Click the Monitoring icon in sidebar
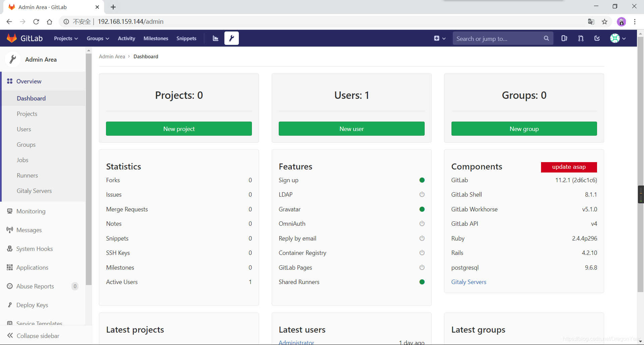Viewport: 644px width, 345px height. click(10, 211)
